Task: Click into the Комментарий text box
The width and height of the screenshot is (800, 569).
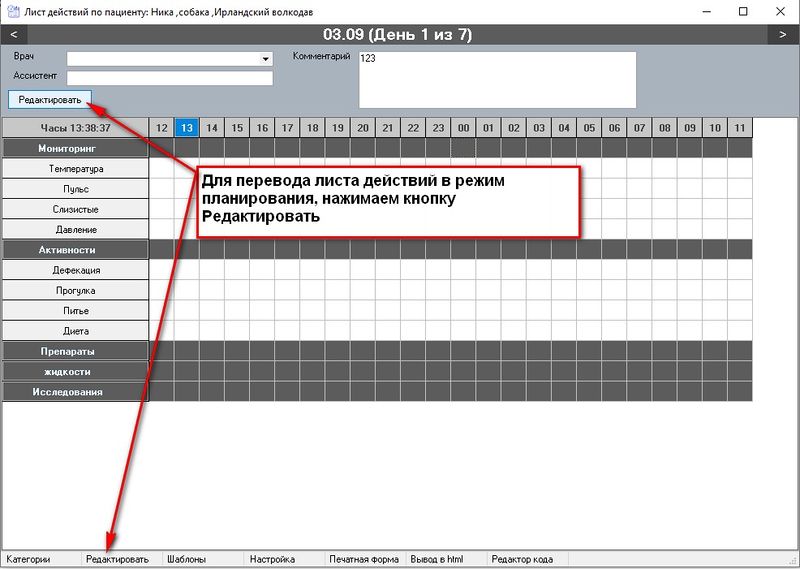Action: (x=496, y=79)
